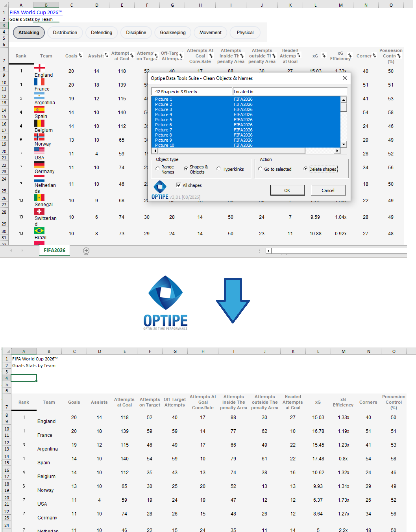The height and width of the screenshot is (532, 416).
Task: Click the Spain flag image
Action: coord(39,109)
